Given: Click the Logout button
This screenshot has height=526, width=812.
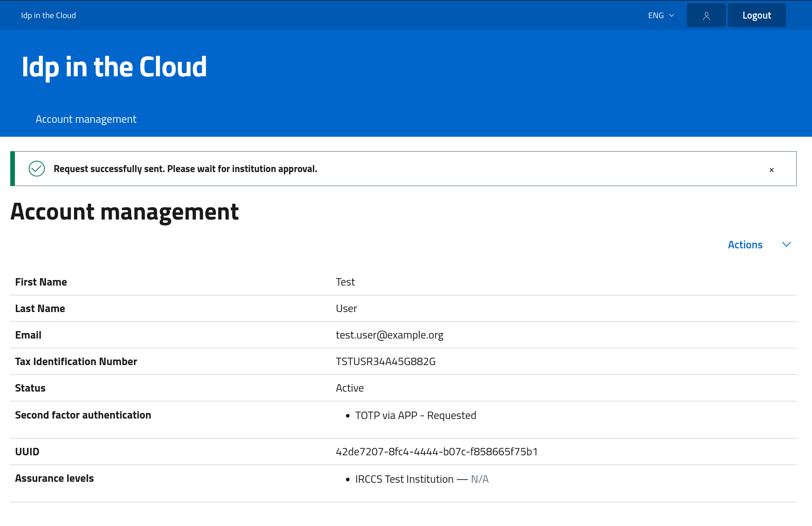Looking at the screenshot, I should (x=757, y=15).
